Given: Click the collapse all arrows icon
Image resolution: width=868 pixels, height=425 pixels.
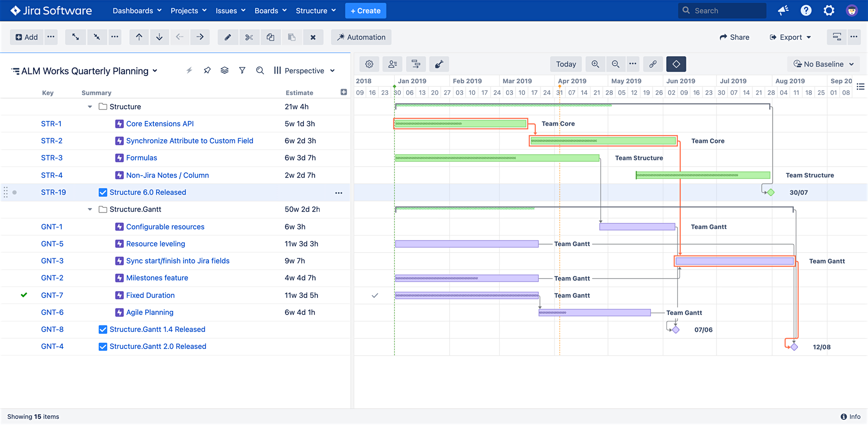Looking at the screenshot, I should coord(96,37).
